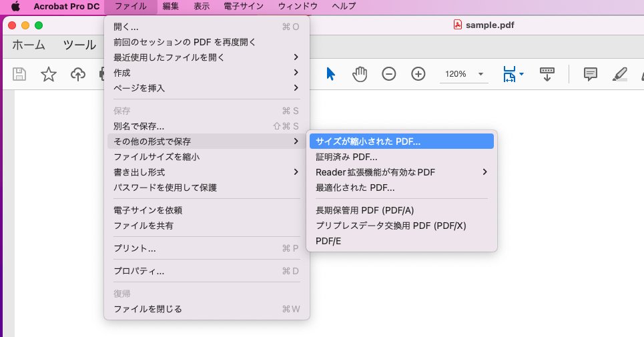Open the 電子サイン menu
Image resolution: width=644 pixels, height=337 pixels.
[244, 6]
